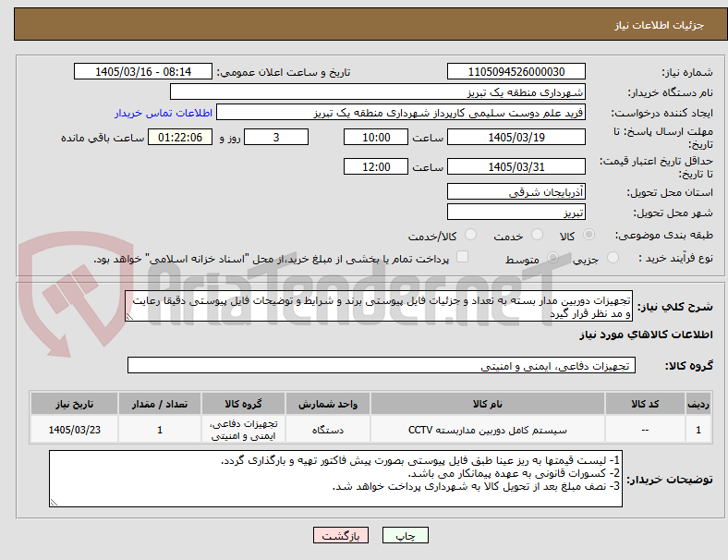
Task: Click the remaining time 01:22:06 field
Action: pyautogui.click(x=180, y=138)
